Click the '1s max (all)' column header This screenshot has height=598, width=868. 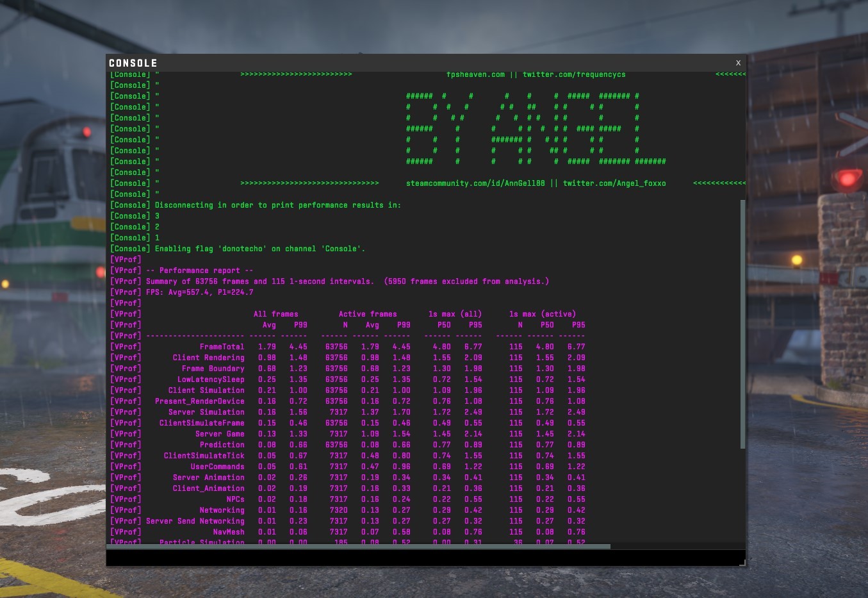pyautogui.click(x=455, y=314)
